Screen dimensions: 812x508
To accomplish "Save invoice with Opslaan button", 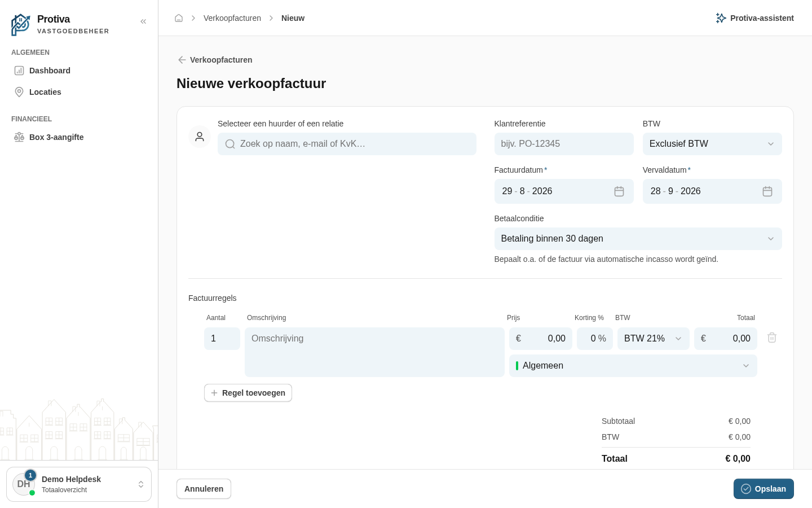I will (764, 489).
